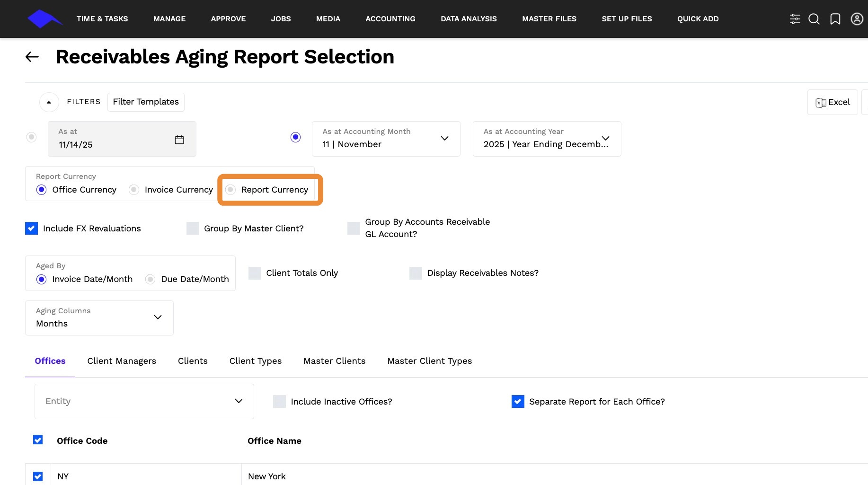Click the Filter Templates button
The width and height of the screenshot is (868, 485).
pyautogui.click(x=146, y=102)
